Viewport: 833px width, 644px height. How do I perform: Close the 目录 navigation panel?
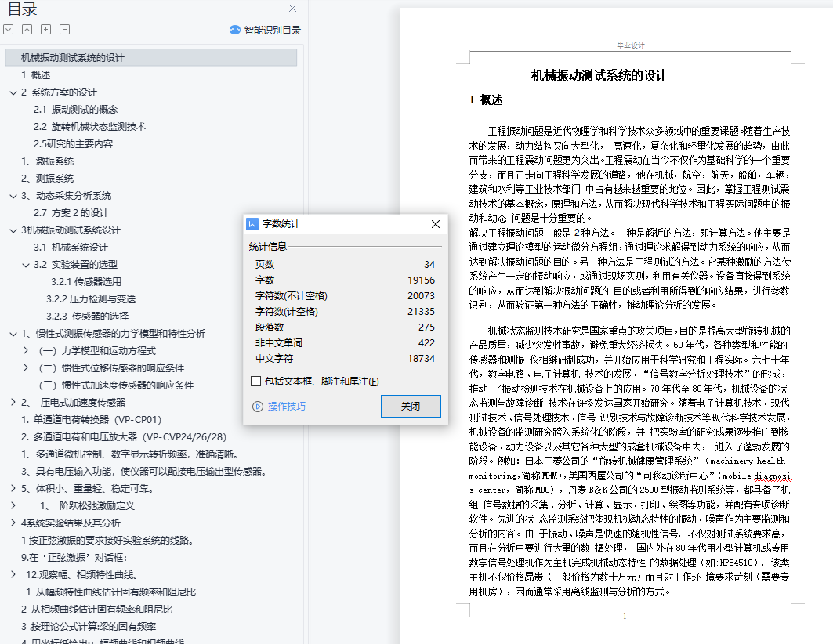click(292, 9)
